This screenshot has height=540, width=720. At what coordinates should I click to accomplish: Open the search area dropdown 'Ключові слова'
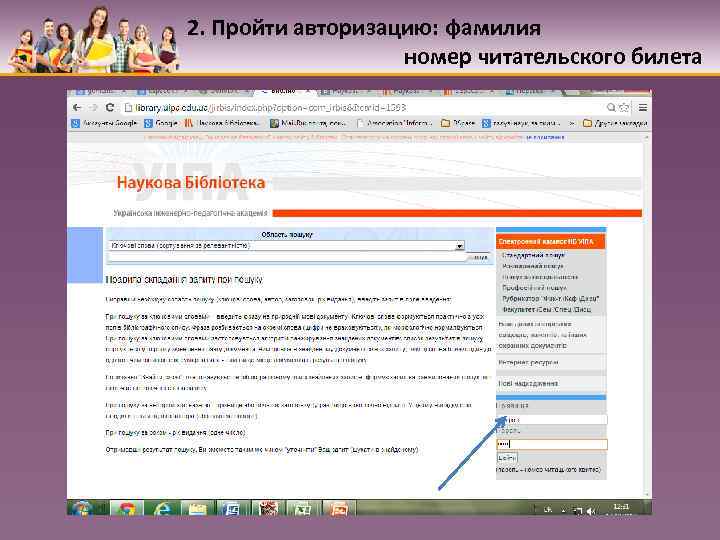click(x=287, y=246)
